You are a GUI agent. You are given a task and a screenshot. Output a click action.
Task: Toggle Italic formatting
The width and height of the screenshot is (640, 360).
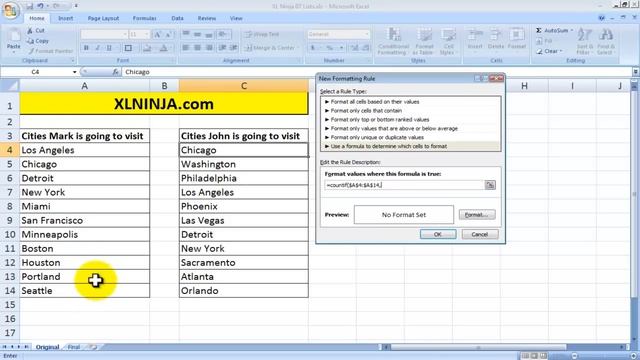pos(98,48)
